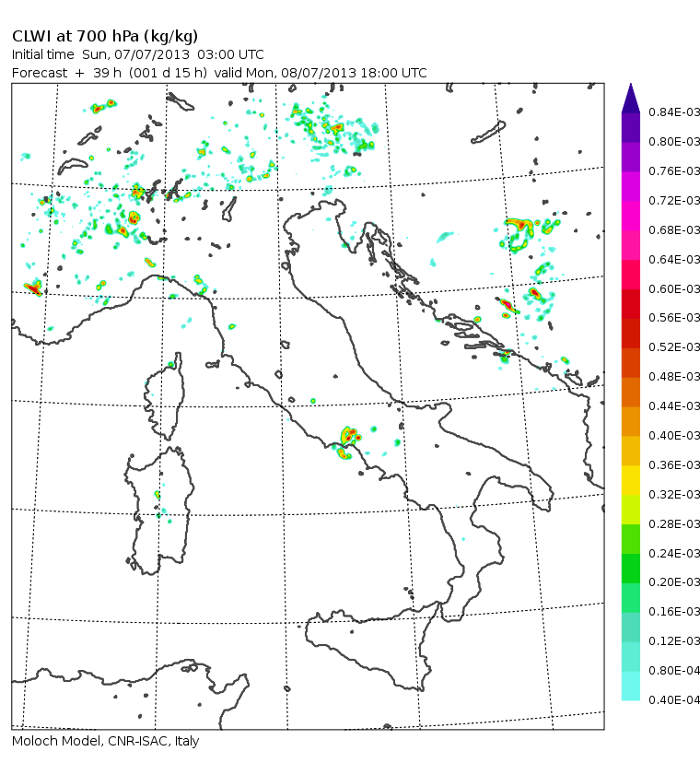Viewport: 700px width, 763px height.
Task: Click the Corsica island outline on the map
Action: [x=166, y=396]
